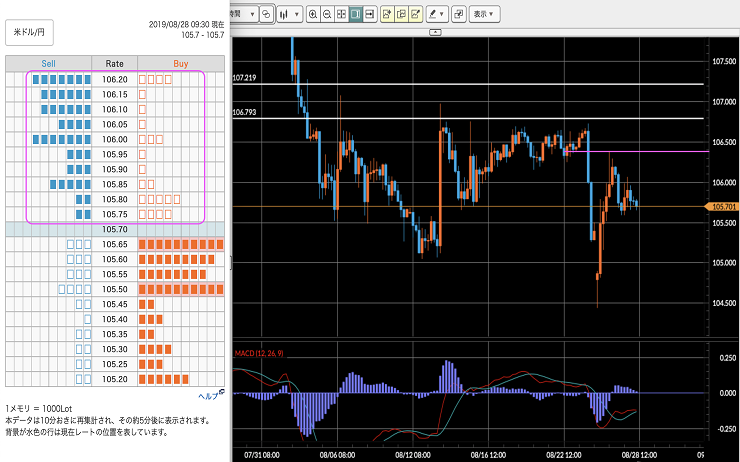The width and height of the screenshot is (740, 462).
Task: Select the 105.90 rate row
Action: 115,169
